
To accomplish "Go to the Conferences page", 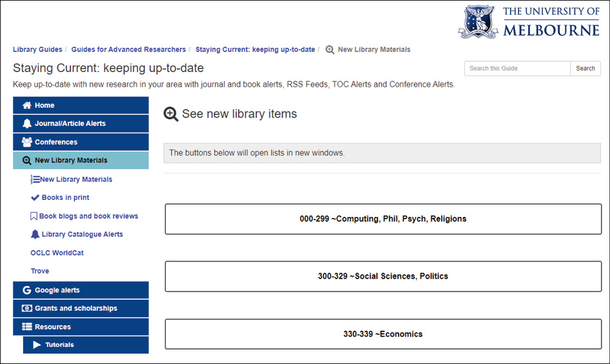I will [x=81, y=142].
